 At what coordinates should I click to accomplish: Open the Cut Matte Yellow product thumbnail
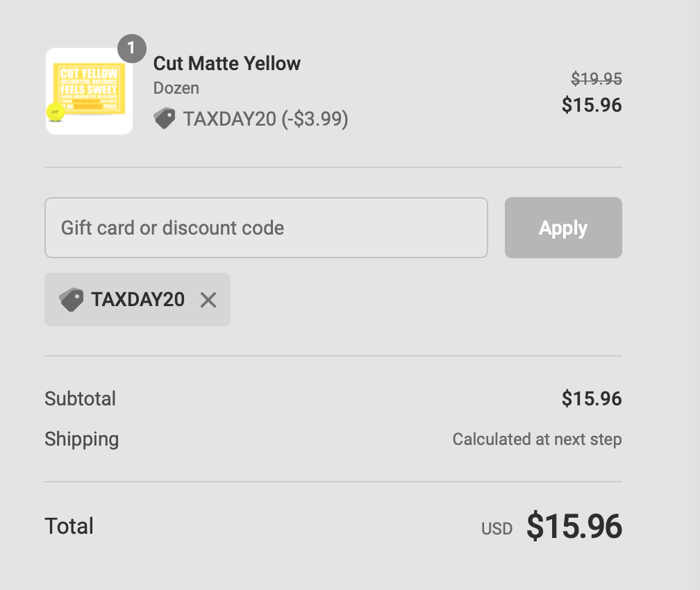pos(89,92)
